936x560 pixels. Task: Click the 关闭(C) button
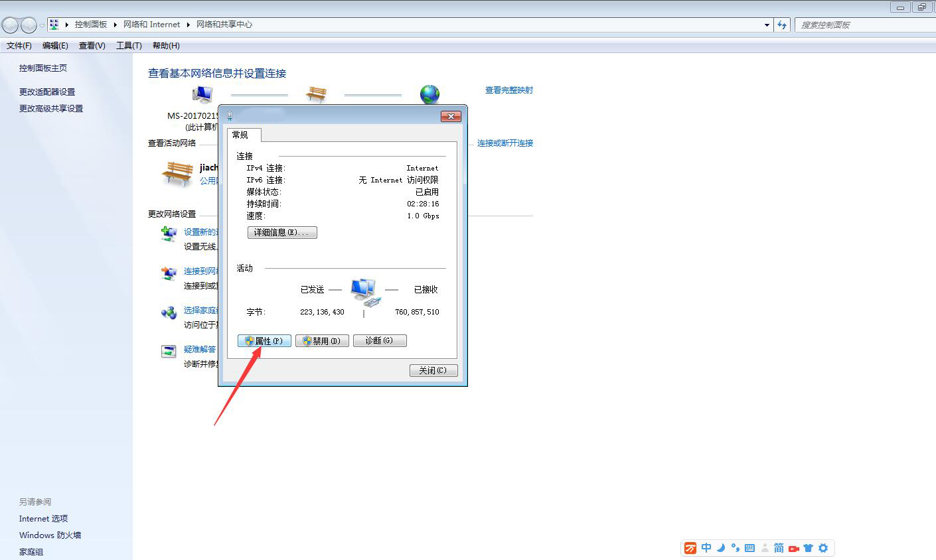tap(433, 370)
